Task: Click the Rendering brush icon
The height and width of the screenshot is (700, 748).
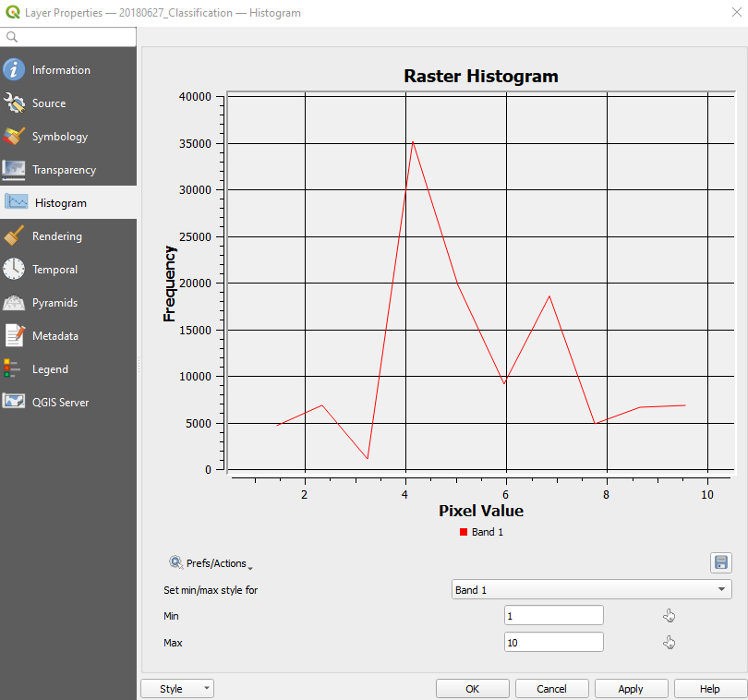Action: [x=14, y=236]
